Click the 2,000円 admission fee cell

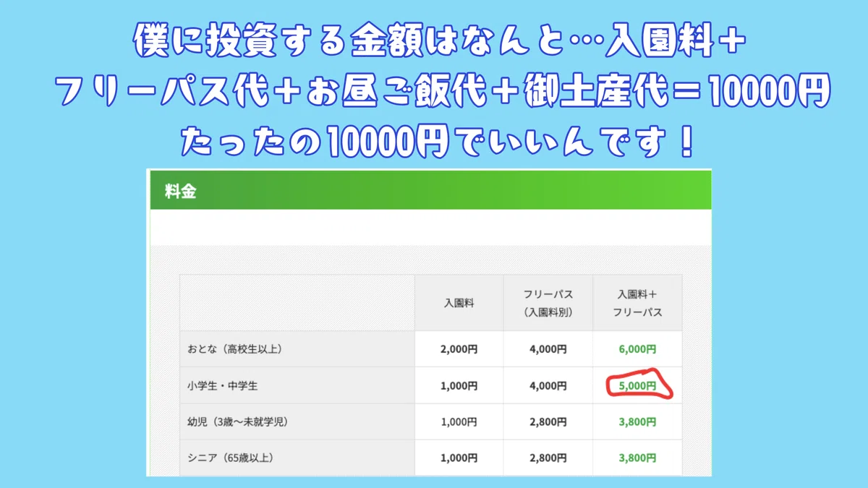click(x=459, y=349)
